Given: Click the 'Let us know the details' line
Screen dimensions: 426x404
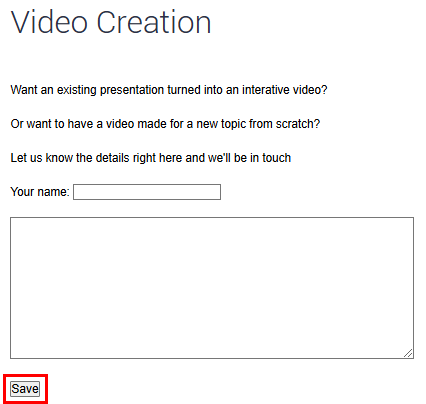Looking at the screenshot, I should pos(151,158).
